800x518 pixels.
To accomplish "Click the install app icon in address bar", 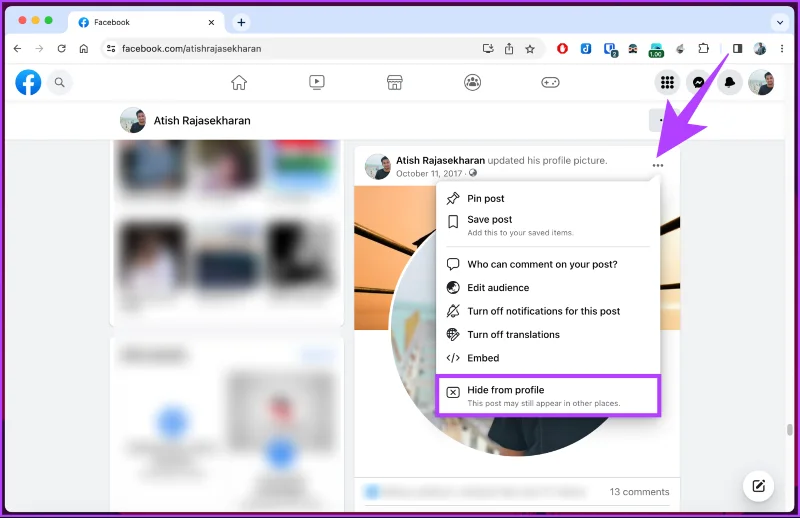I will (488, 48).
